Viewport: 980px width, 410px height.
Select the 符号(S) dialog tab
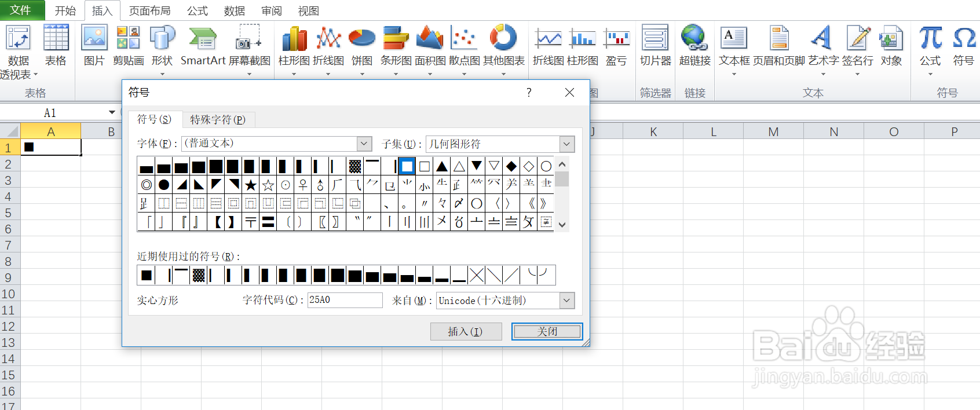(155, 119)
